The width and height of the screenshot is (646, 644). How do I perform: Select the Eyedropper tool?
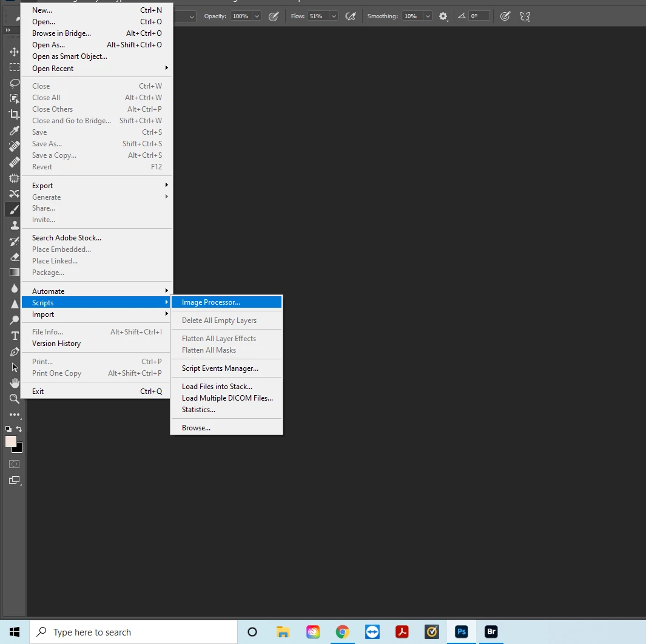pos(14,130)
